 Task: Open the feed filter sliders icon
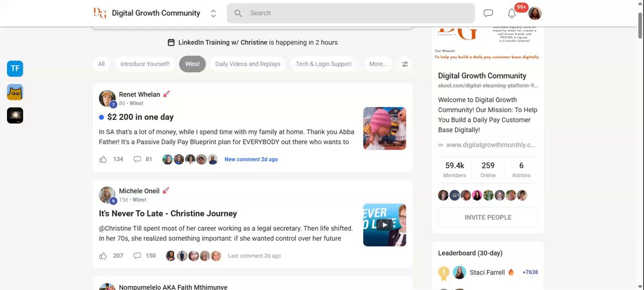[x=405, y=64]
